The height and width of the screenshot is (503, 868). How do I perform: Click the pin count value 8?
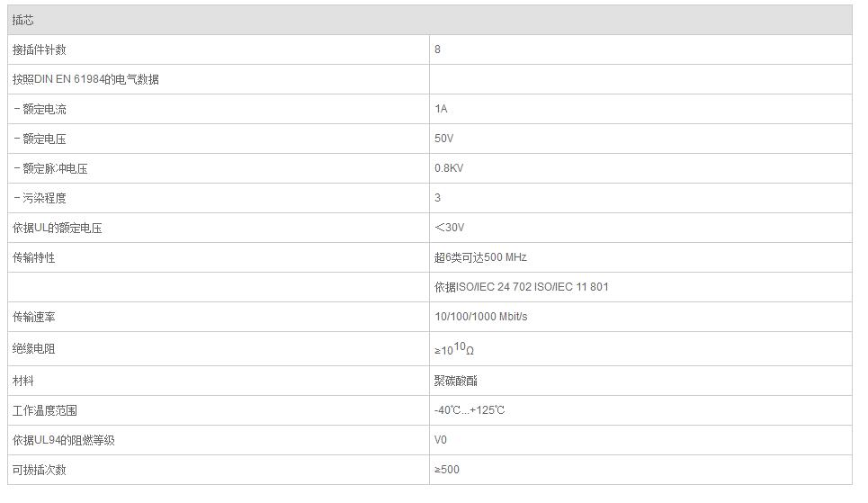coord(437,49)
